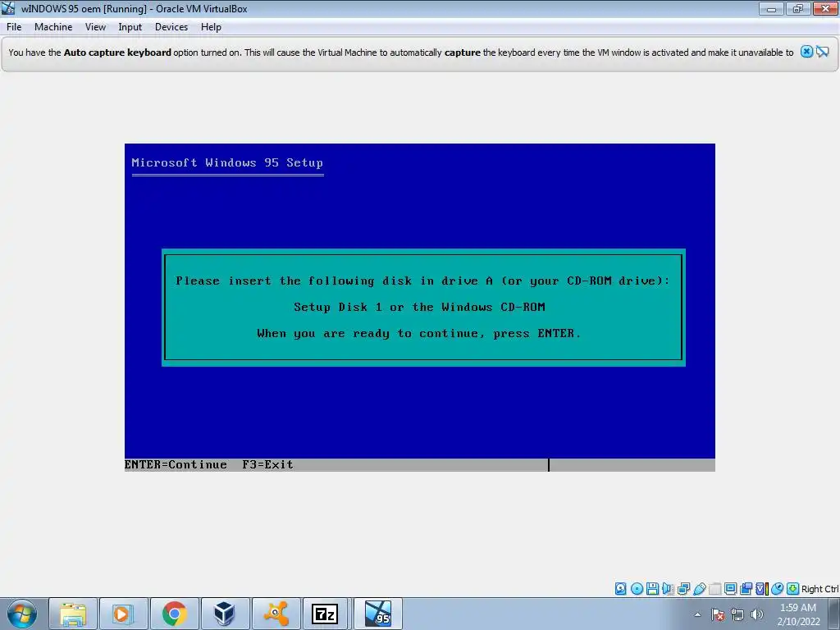The width and height of the screenshot is (840, 630).
Task: Click 'Setup Disk 1 or the Windows CD-ROM' text
Action: click(x=419, y=307)
